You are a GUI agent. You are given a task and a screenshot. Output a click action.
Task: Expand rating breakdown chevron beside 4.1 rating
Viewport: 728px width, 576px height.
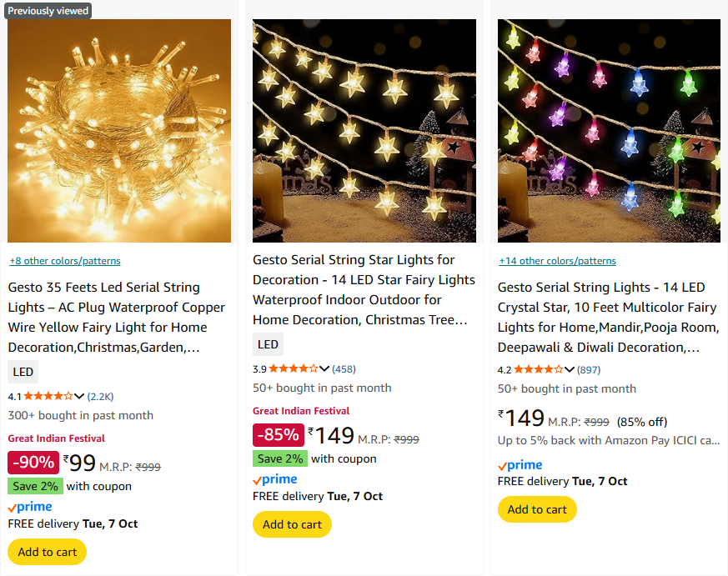pyautogui.click(x=79, y=397)
